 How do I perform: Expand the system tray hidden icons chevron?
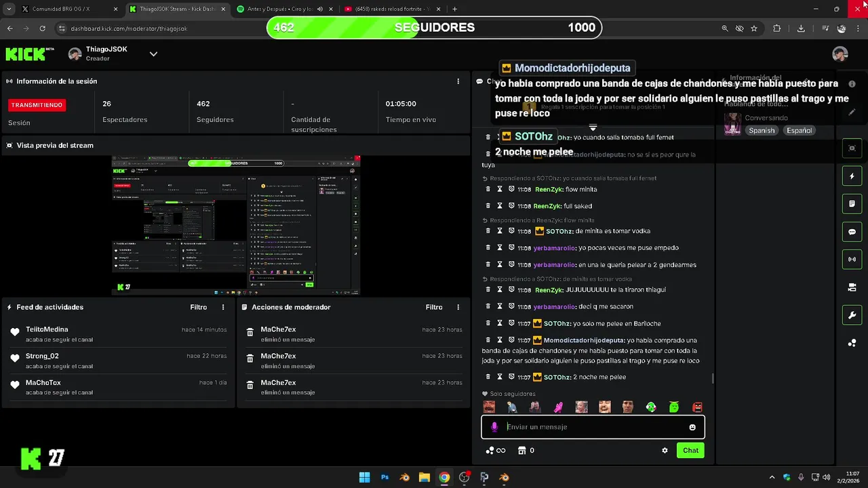tap(772, 477)
